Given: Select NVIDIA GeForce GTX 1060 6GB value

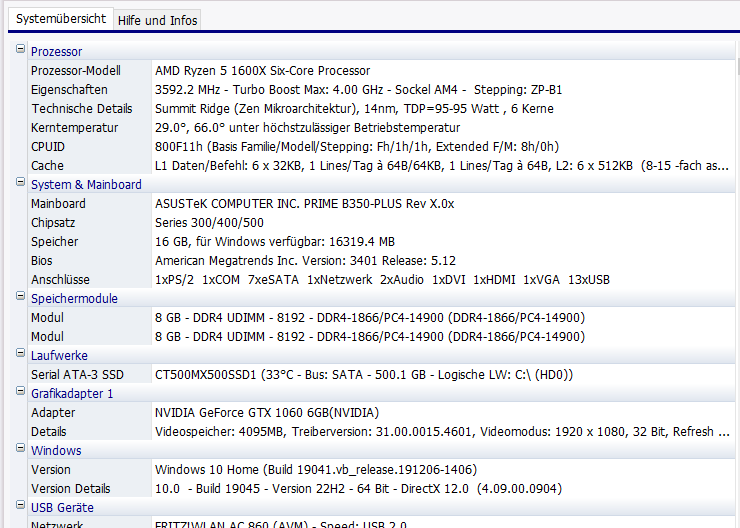Looking at the screenshot, I should pyautogui.click(x=267, y=413).
